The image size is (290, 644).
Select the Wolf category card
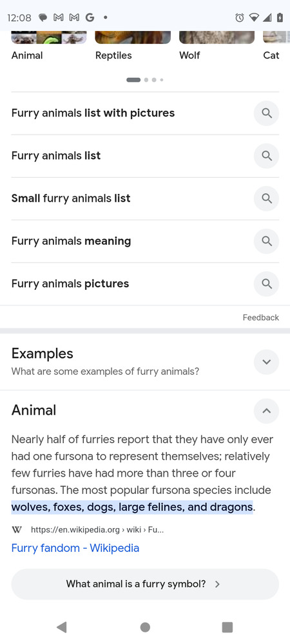pyautogui.click(x=217, y=46)
